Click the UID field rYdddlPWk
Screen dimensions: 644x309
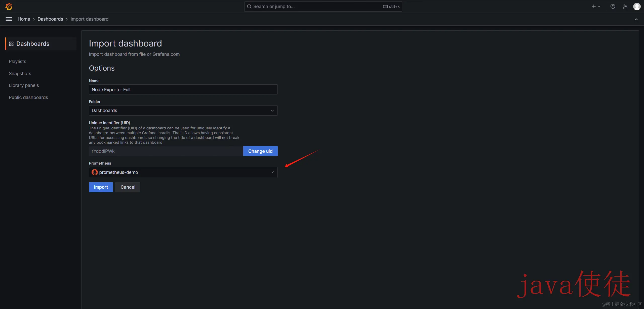pyautogui.click(x=166, y=151)
